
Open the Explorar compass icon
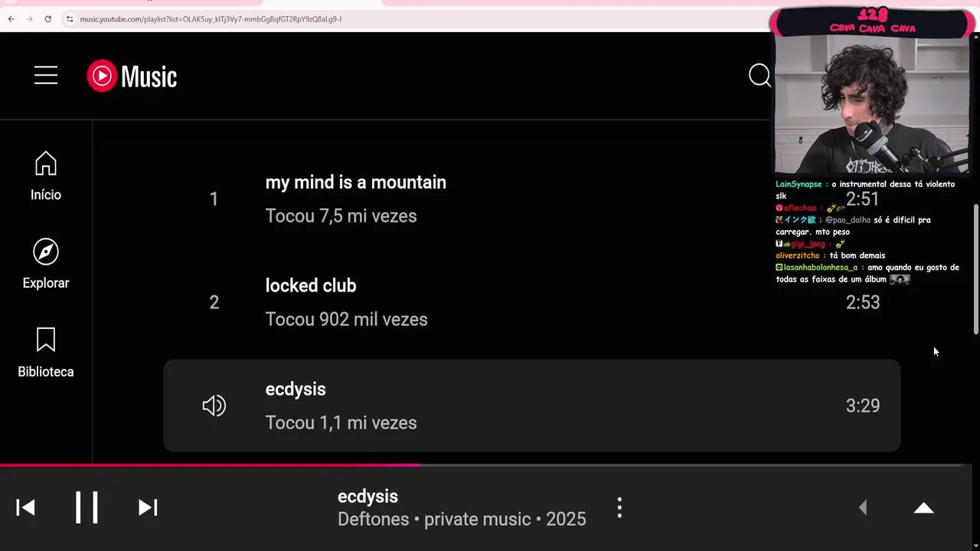(x=46, y=252)
